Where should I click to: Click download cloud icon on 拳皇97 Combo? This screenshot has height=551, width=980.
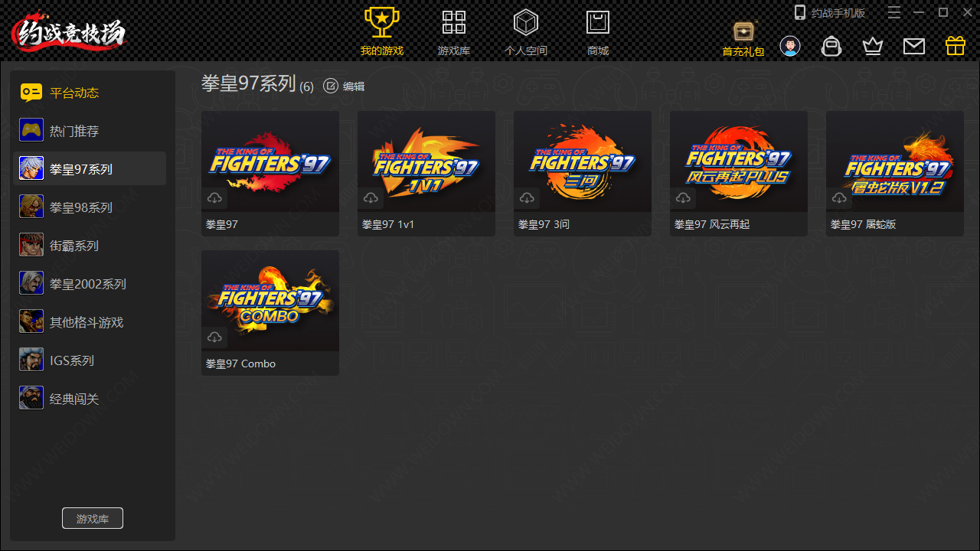[214, 337]
